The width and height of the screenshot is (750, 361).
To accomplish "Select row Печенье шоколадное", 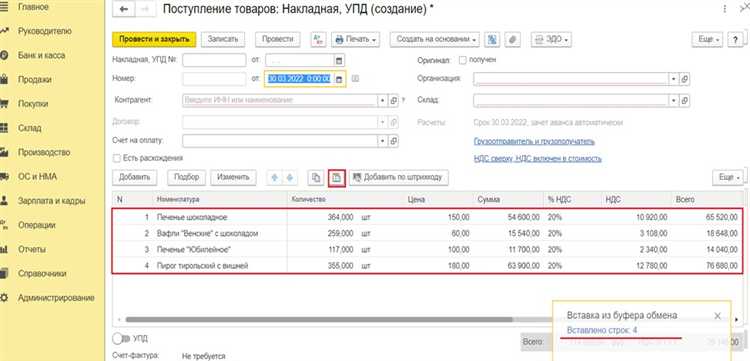I will pyautogui.click(x=428, y=217).
